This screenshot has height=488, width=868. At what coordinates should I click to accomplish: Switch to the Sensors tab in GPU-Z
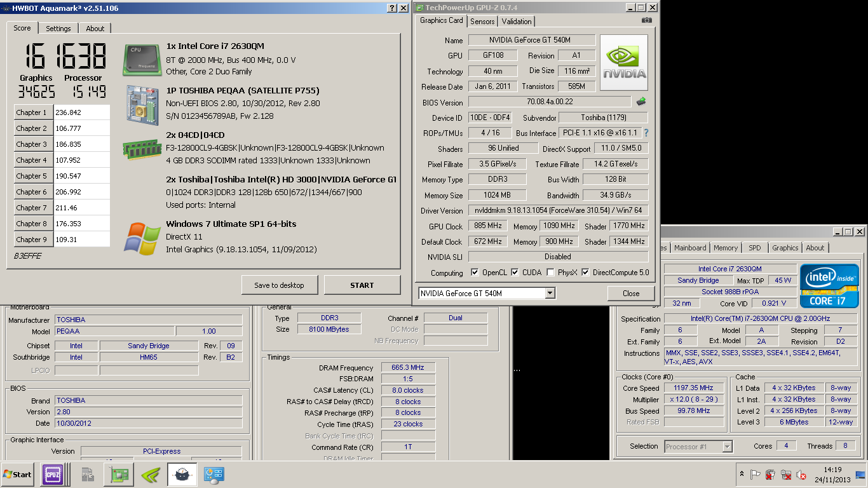click(x=482, y=22)
